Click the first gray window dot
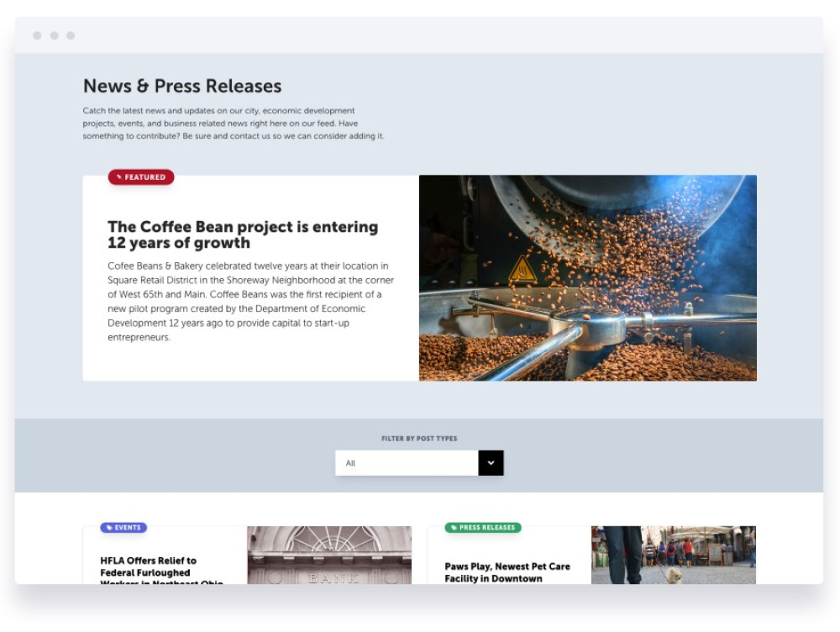Image resolution: width=840 pixels, height=632 pixels. (37, 35)
